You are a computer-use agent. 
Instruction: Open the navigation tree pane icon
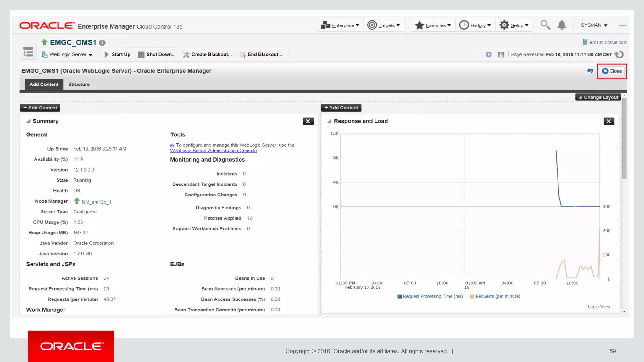(28, 52)
